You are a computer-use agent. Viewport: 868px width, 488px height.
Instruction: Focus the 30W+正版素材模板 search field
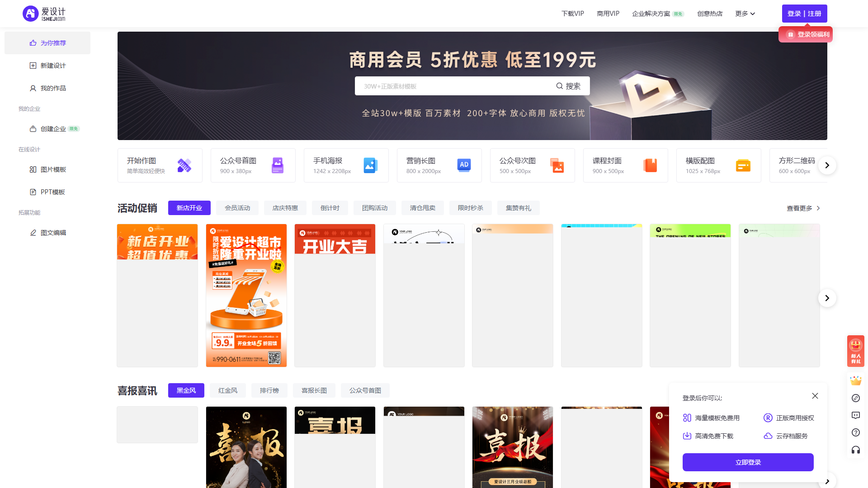452,86
